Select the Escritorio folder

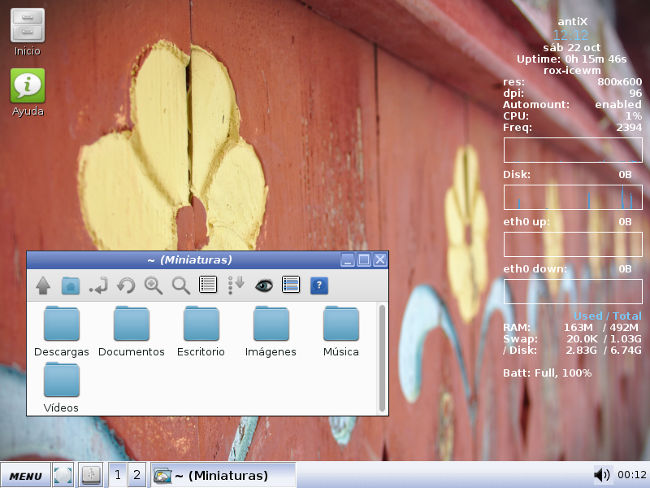tap(201, 331)
